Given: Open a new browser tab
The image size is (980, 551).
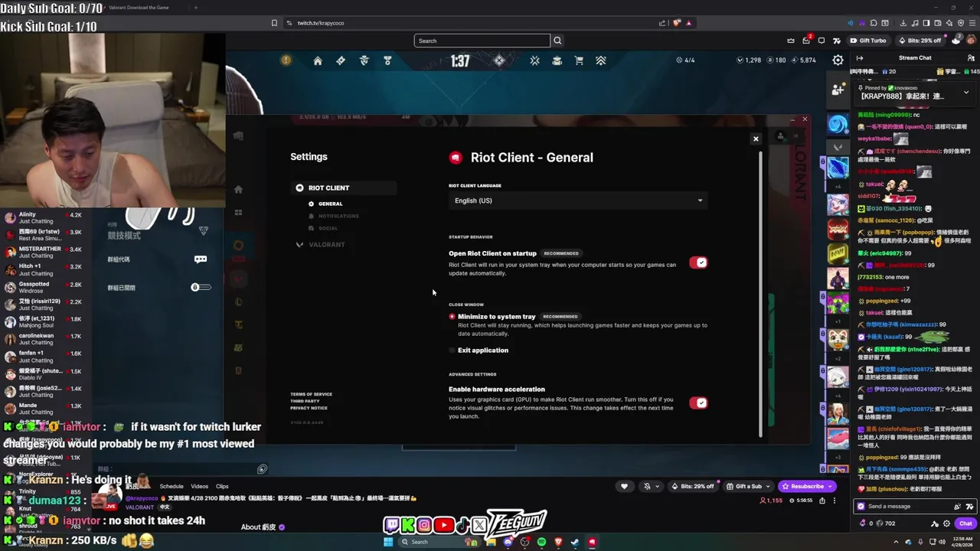Looking at the screenshot, I should click(195, 8).
